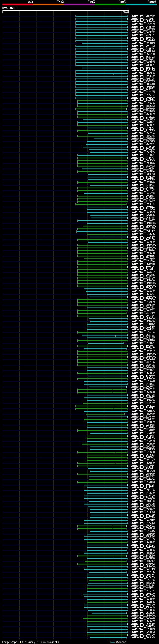The height and width of the screenshot is (644, 159).
Task: Click the purple ~60% identity legend segment
Action: click(79, 4)
